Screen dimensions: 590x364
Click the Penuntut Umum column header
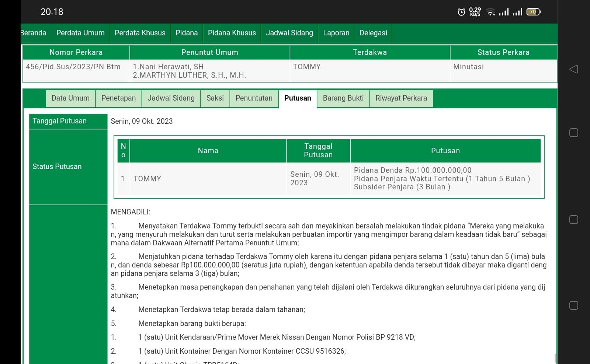pos(210,52)
